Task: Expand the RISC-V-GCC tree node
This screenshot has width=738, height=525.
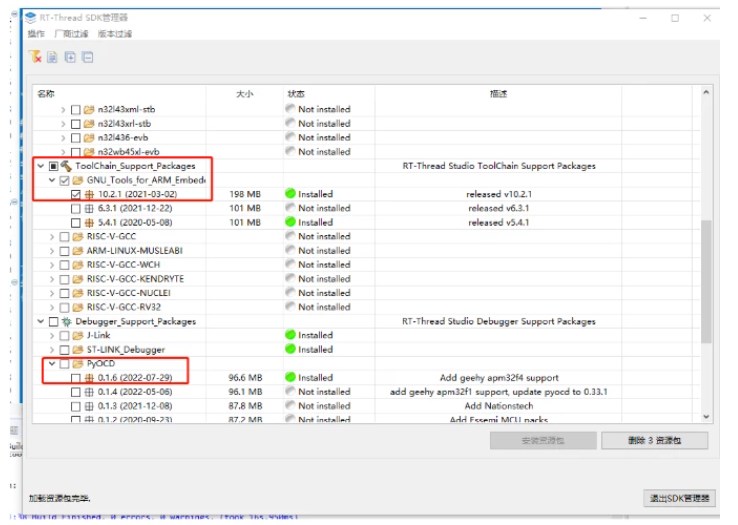Action: pos(52,237)
